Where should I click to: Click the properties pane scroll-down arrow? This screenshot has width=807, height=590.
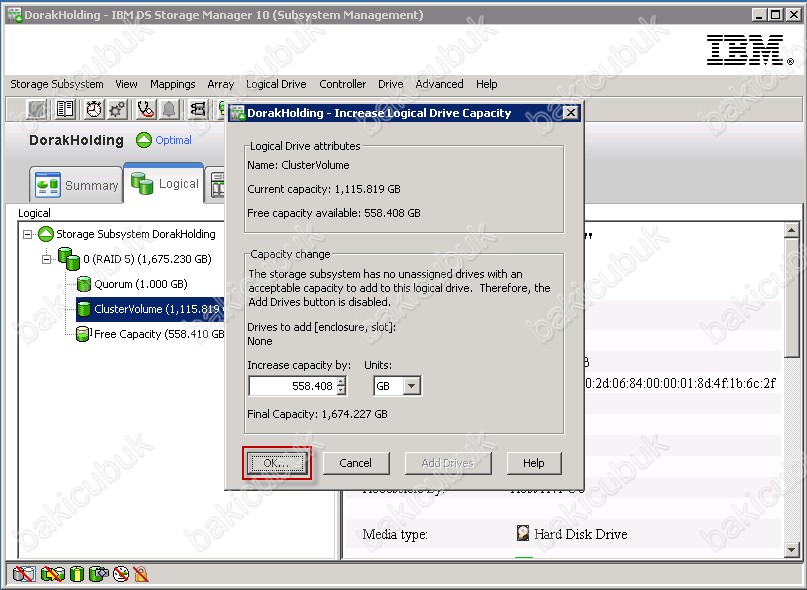coord(792,550)
